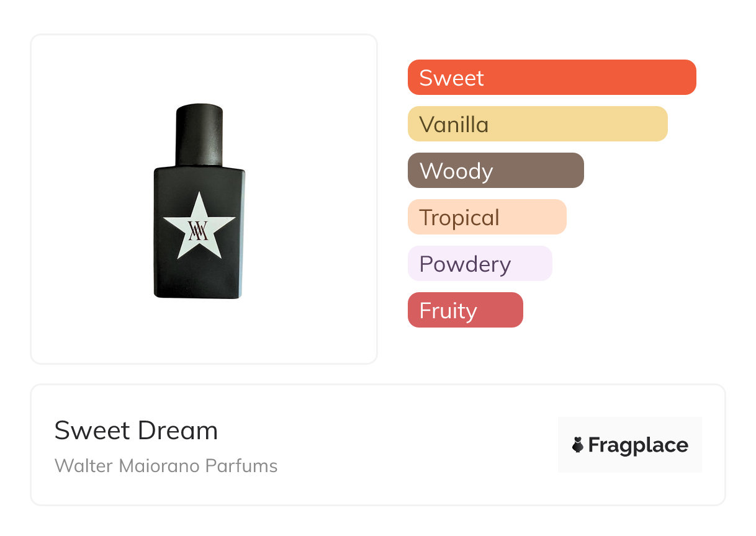Click the Vanilla accord bar
This screenshot has width=756, height=536.
click(x=537, y=124)
